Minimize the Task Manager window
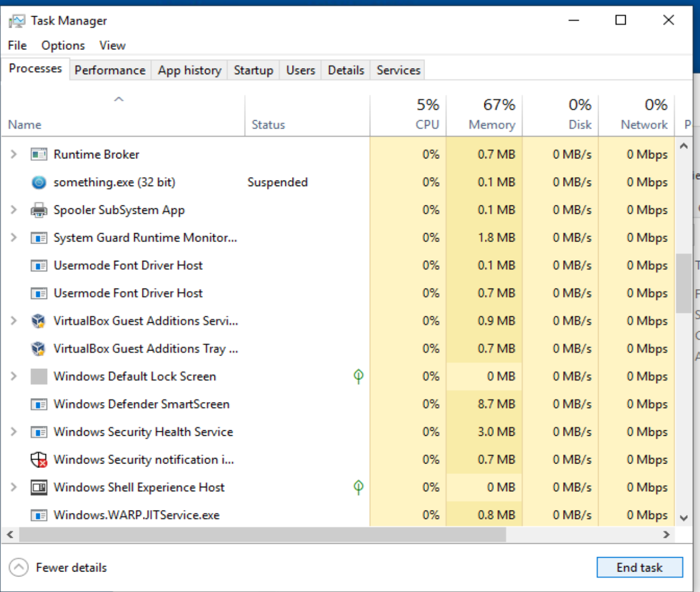 (574, 20)
